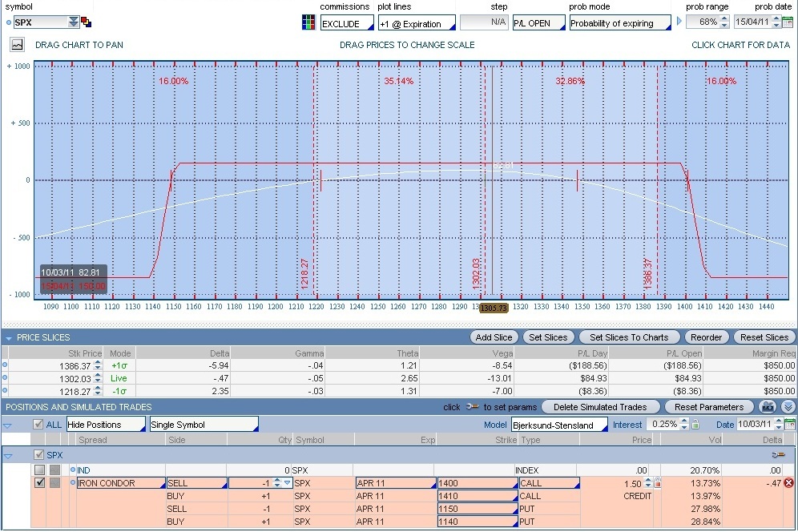Click the chart line-style icon beside Drag Chart
The image size is (798, 532).
[x=18, y=45]
